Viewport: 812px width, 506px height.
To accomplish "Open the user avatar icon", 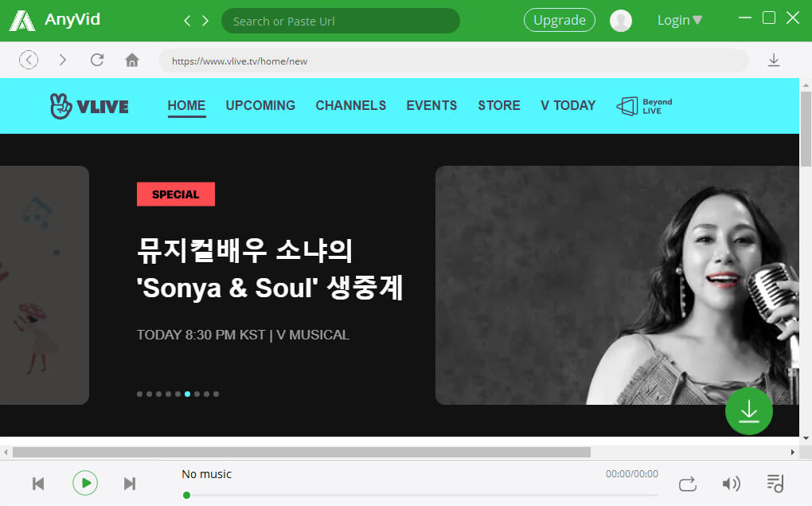I will [x=620, y=21].
